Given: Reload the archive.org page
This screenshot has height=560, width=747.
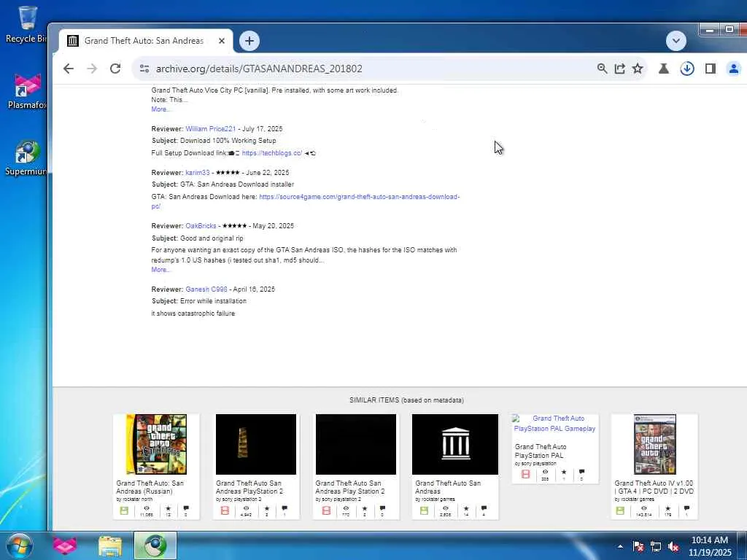Looking at the screenshot, I should coord(115,69).
